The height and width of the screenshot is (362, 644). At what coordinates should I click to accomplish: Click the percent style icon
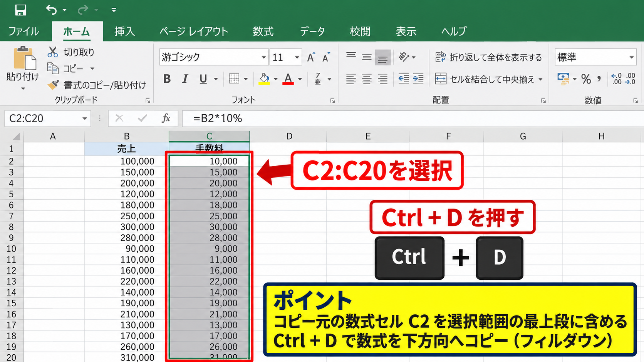pos(586,79)
